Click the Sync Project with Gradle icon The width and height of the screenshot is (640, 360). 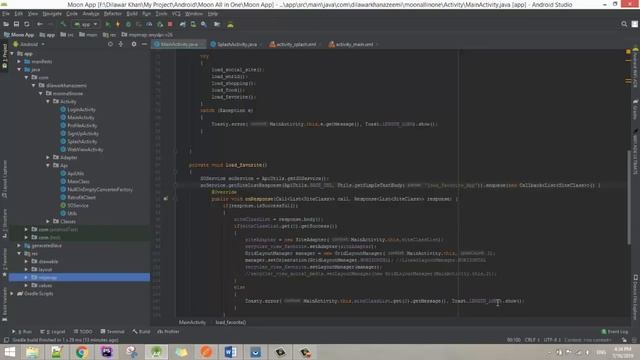182,24
